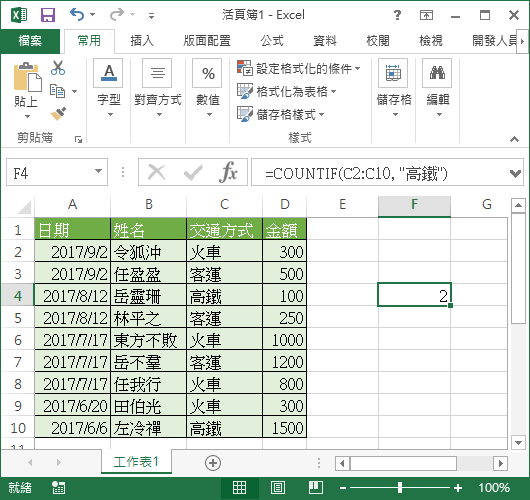Open 儲存格樣式 cell styles dropdown

(x=281, y=114)
